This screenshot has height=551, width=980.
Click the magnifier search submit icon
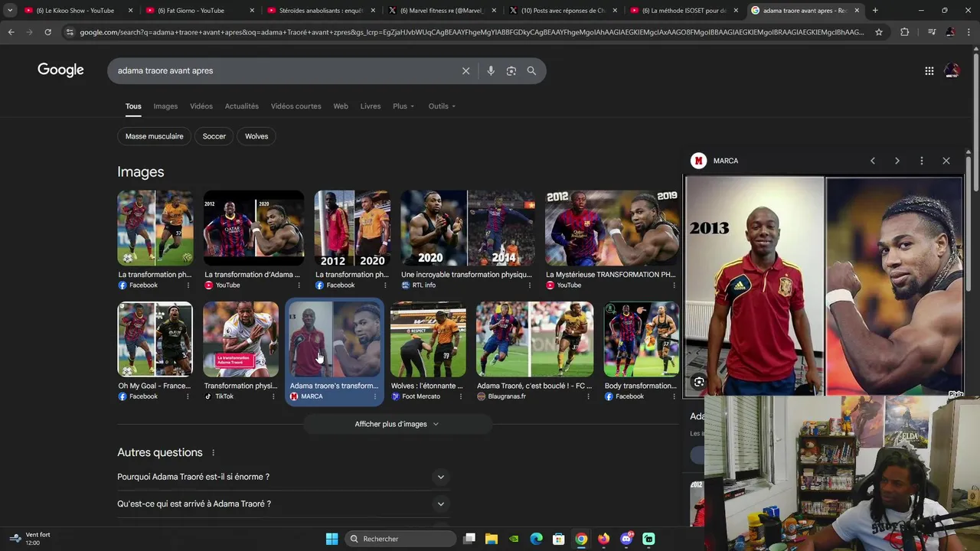[x=531, y=70]
